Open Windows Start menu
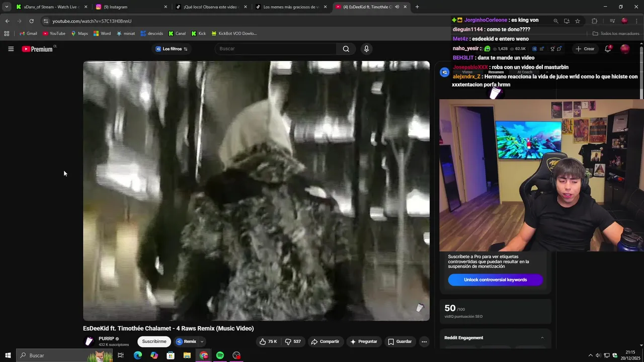This screenshot has height=362, width=644. coord(8,355)
